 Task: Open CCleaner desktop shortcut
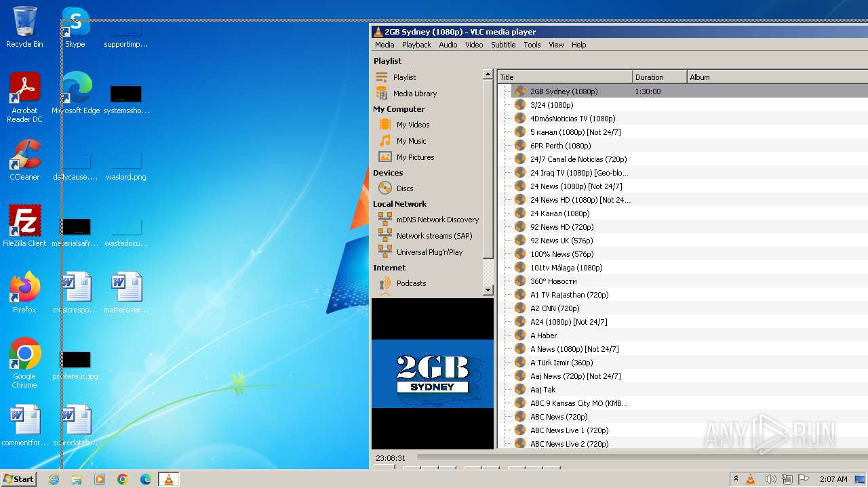pyautogui.click(x=24, y=160)
